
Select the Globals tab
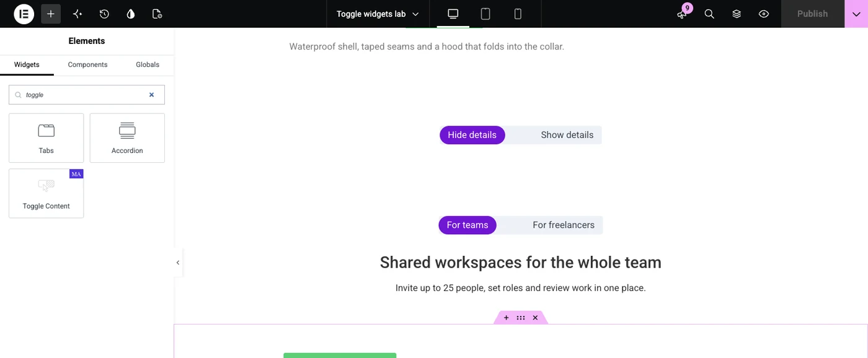[x=148, y=64]
